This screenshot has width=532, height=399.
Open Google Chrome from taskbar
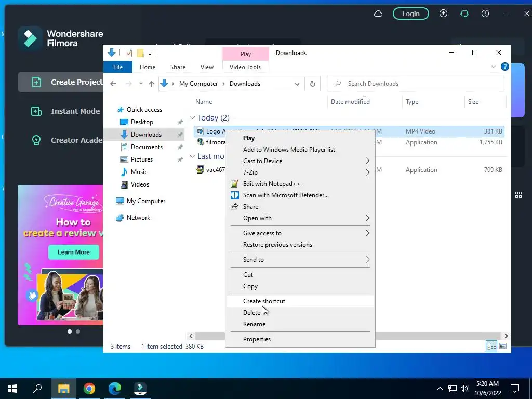(x=89, y=389)
